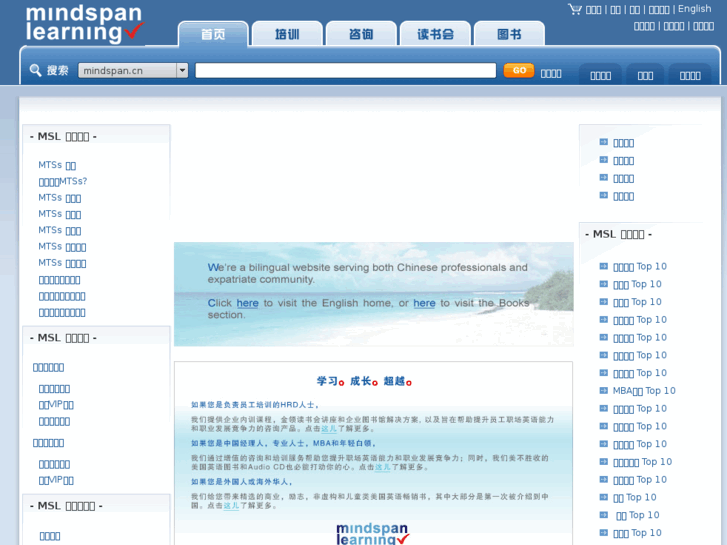Follow 'here' link to English home
The width and height of the screenshot is (727, 545).
click(248, 303)
